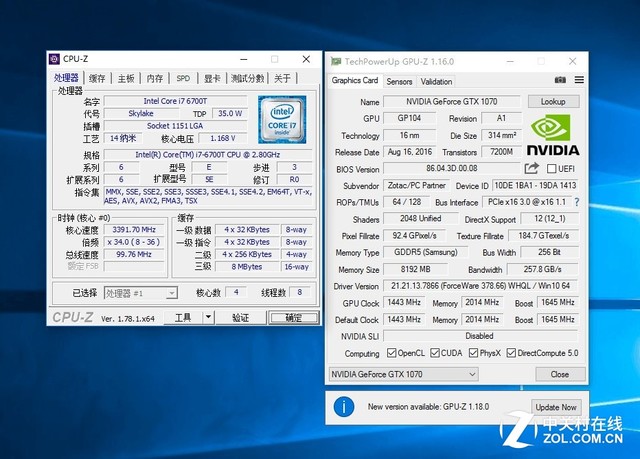This screenshot has height=459, width=640.
Task: Click the Update Now button
Action: point(556,407)
